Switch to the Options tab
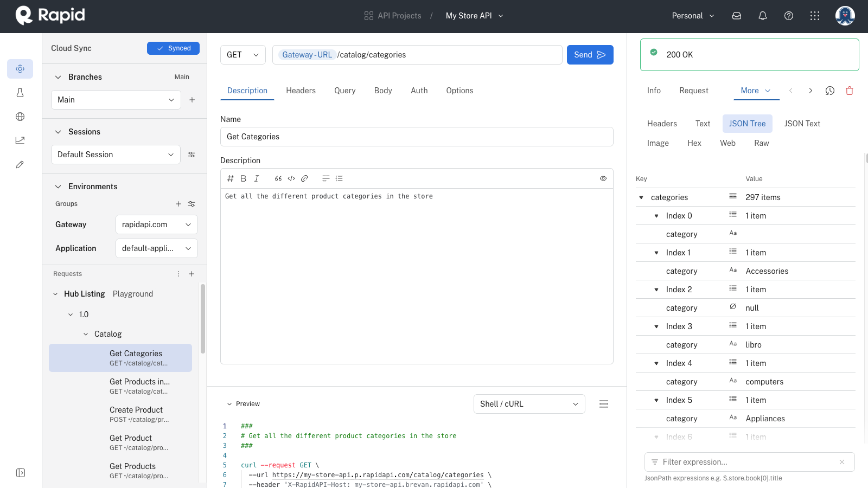 coord(460,91)
